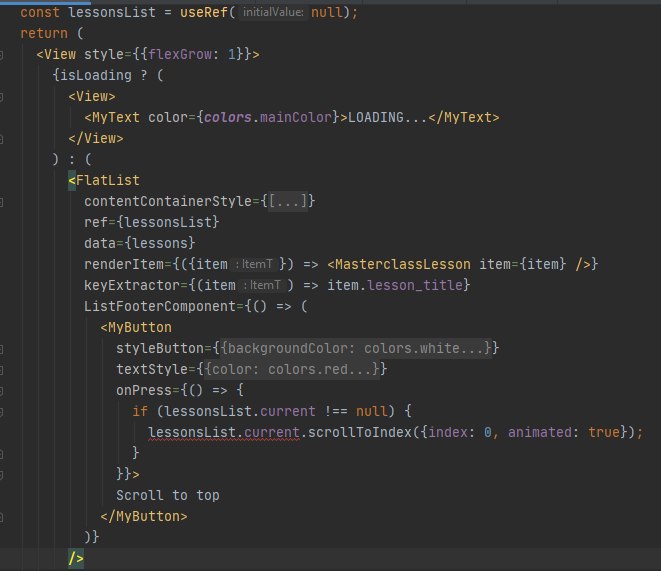Click the LOADING... text
Viewport: 661px width, 571px height.
(388, 118)
